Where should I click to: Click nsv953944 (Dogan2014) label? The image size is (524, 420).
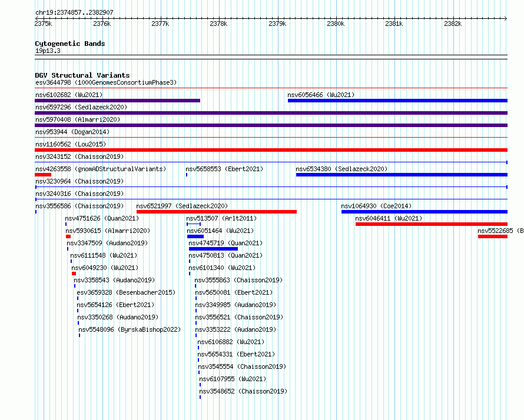coord(72,132)
